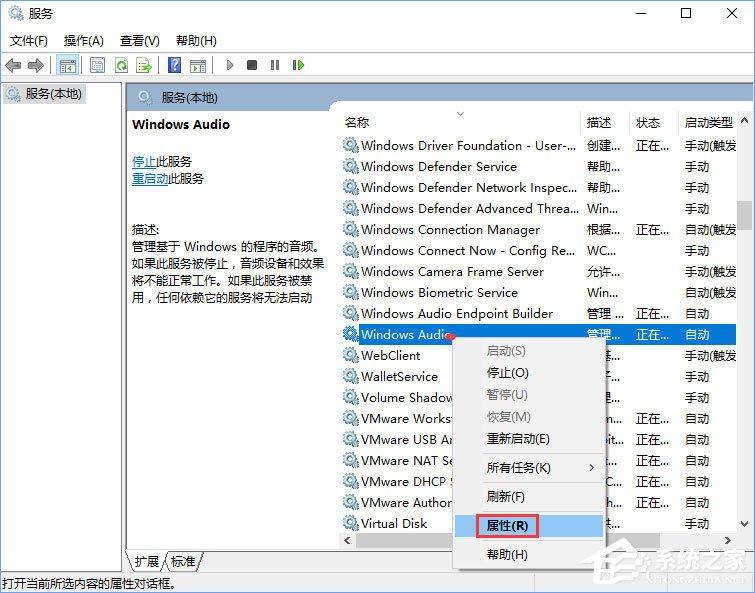Click the horizontal scrollbar right arrow

point(728,541)
